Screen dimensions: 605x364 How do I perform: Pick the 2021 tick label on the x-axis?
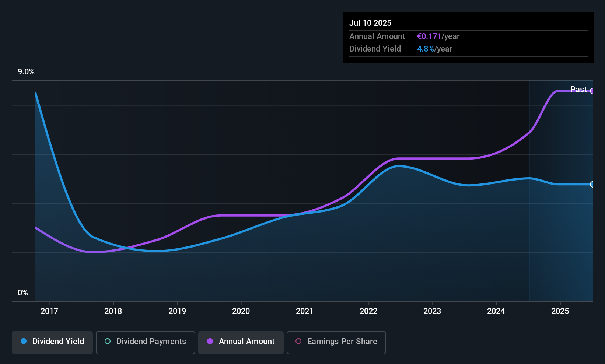(x=305, y=311)
